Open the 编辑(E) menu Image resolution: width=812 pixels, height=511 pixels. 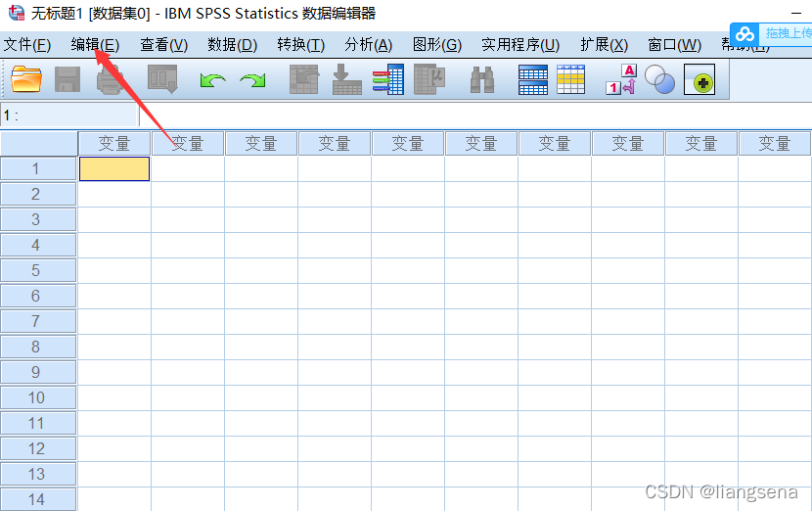click(95, 45)
